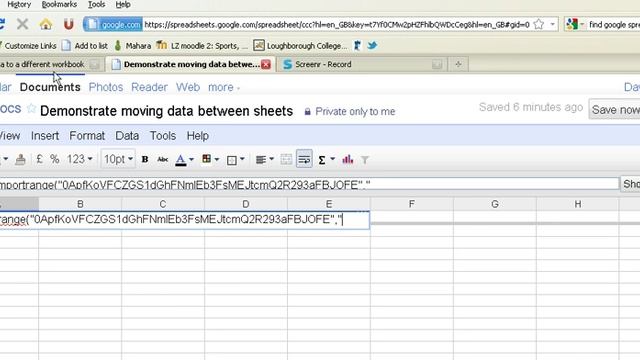Click the red U toolbar icon
The image size is (640, 360).
[x=69, y=24]
